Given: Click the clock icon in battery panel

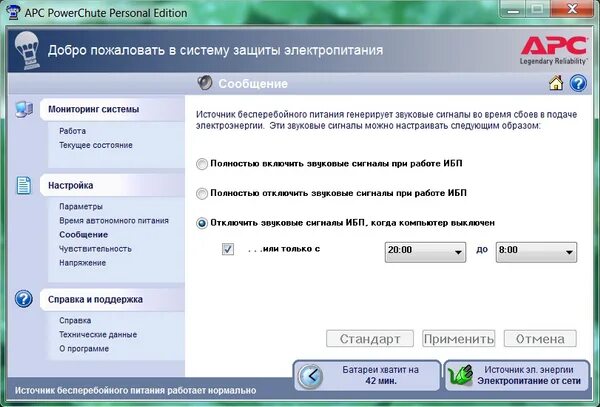Looking at the screenshot, I should 310,376.
